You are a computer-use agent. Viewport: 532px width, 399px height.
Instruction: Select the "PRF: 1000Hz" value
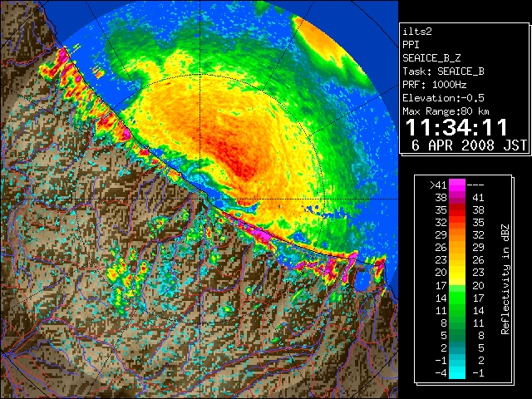435,85
